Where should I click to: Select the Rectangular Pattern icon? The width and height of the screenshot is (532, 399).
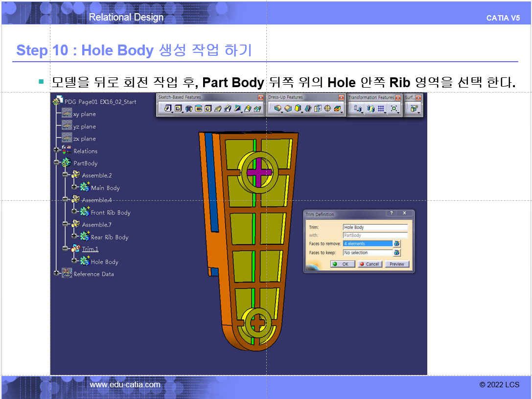pos(381,109)
